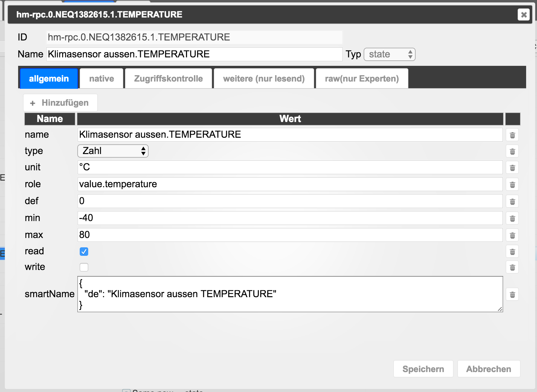Delete the max row with trash icon
The image size is (537, 392).
pos(512,235)
